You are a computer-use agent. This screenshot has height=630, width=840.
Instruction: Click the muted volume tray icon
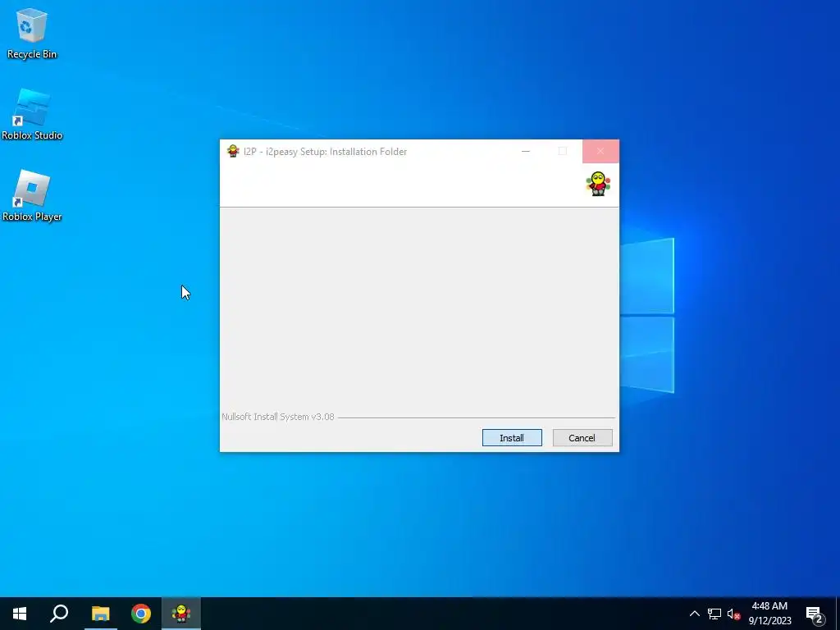click(x=733, y=614)
